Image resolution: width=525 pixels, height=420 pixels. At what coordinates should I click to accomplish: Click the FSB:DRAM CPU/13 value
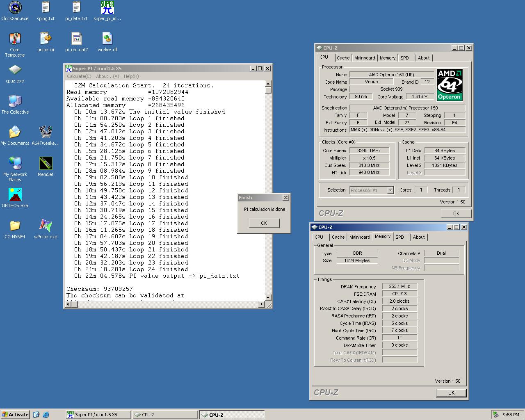pyautogui.click(x=399, y=294)
